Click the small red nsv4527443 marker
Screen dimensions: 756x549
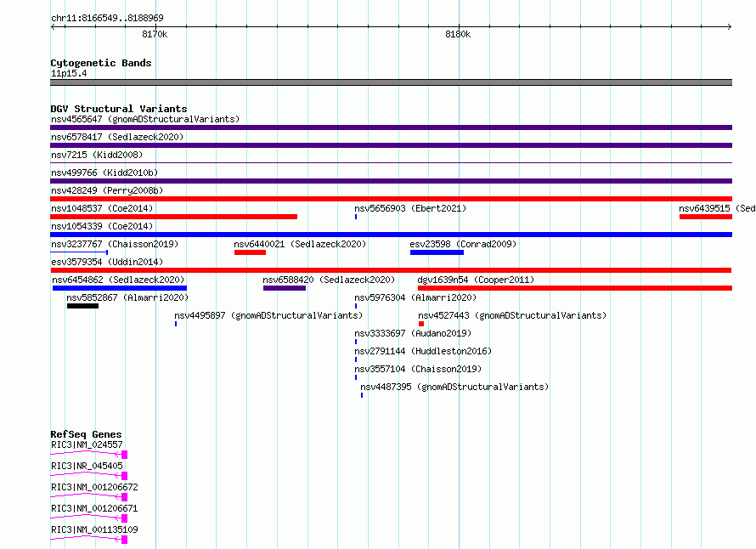tap(421, 324)
